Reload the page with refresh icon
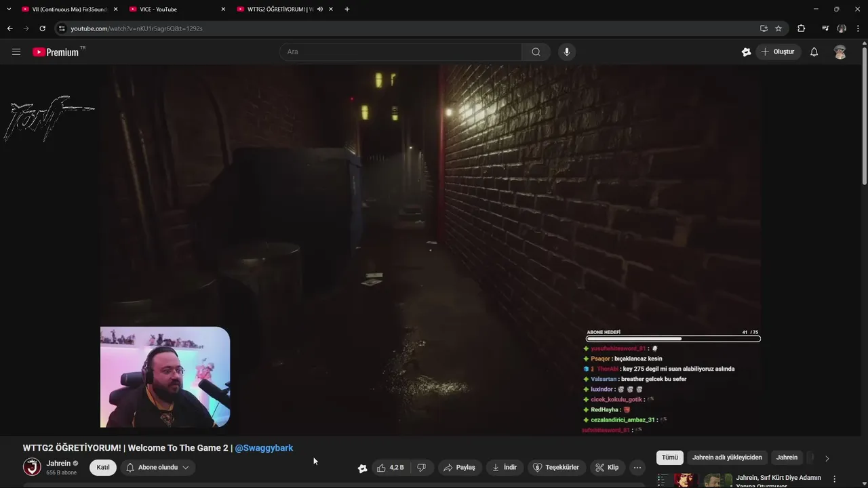The width and height of the screenshot is (868, 488). coord(42,28)
